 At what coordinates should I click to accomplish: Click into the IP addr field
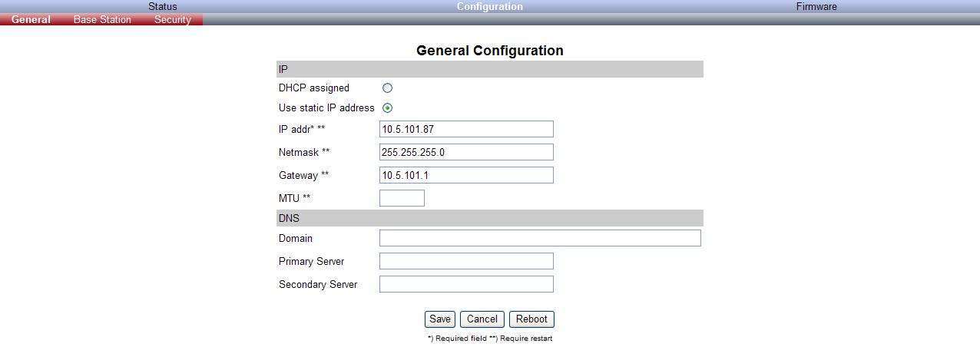[x=466, y=129]
